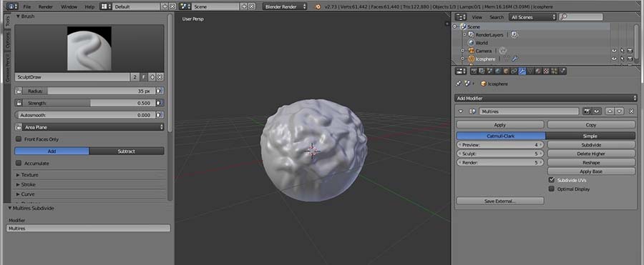
Task: Switch to Material properties tab icon
Action: click(x=538, y=71)
